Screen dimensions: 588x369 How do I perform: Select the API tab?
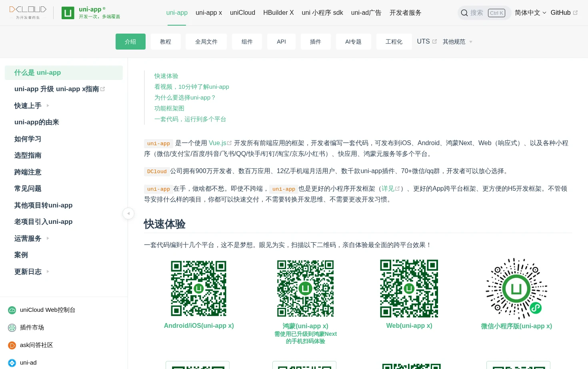point(282,42)
